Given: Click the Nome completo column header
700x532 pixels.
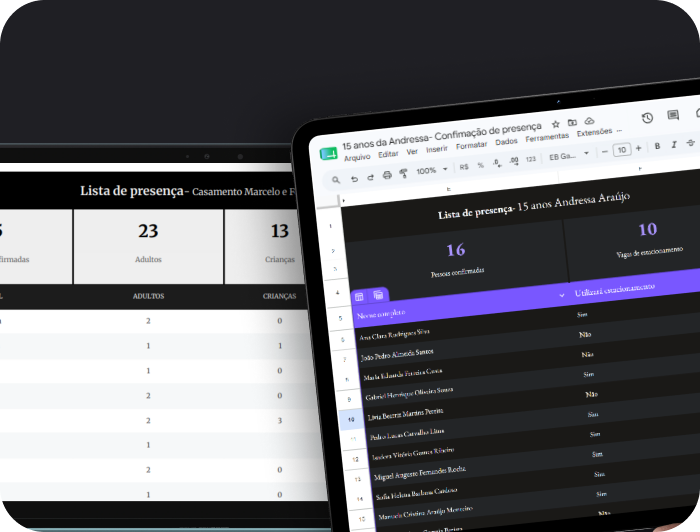Looking at the screenshot, I should 381,314.
